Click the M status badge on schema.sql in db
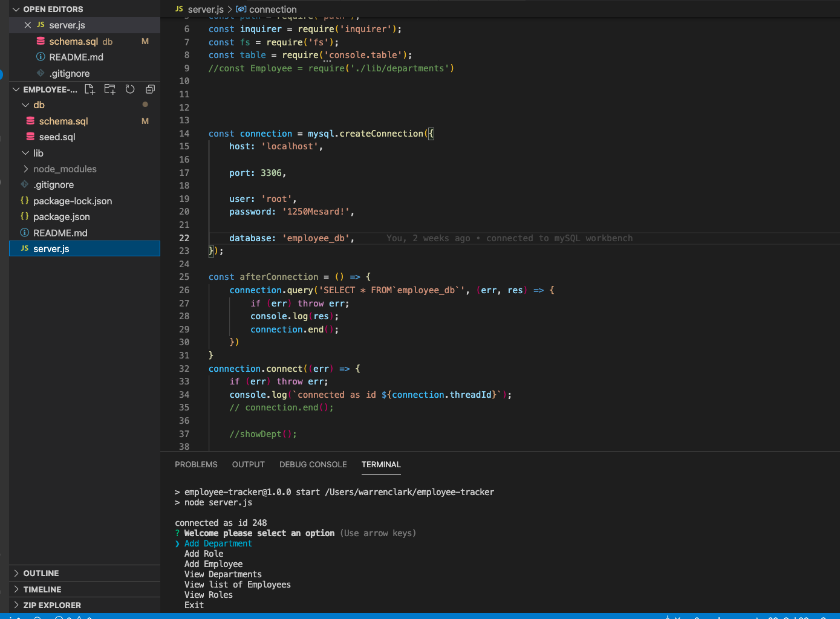Image resolution: width=840 pixels, height=619 pixels. coord(145,121)
